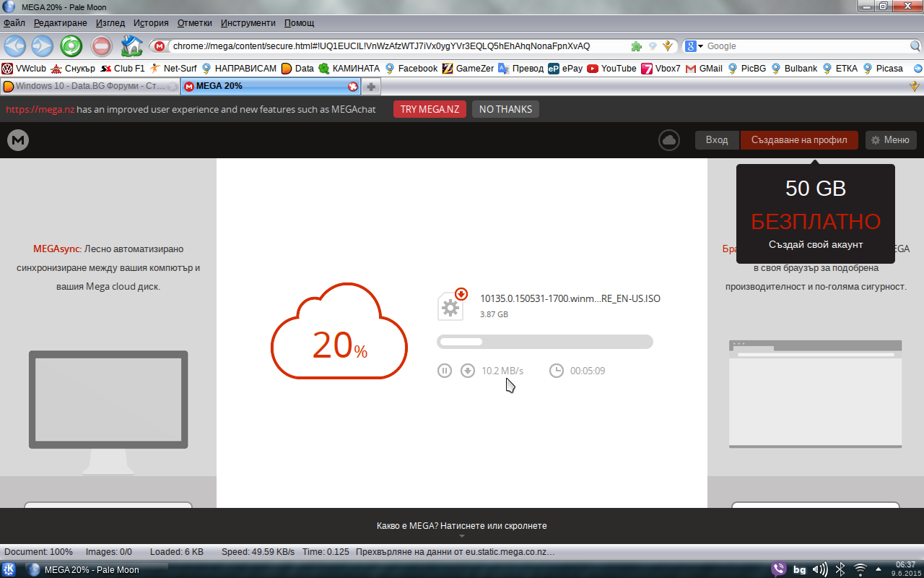The height and width of the screenshot is (578, 924).
Task: Open the Редактиране menu
Action: 61,23
